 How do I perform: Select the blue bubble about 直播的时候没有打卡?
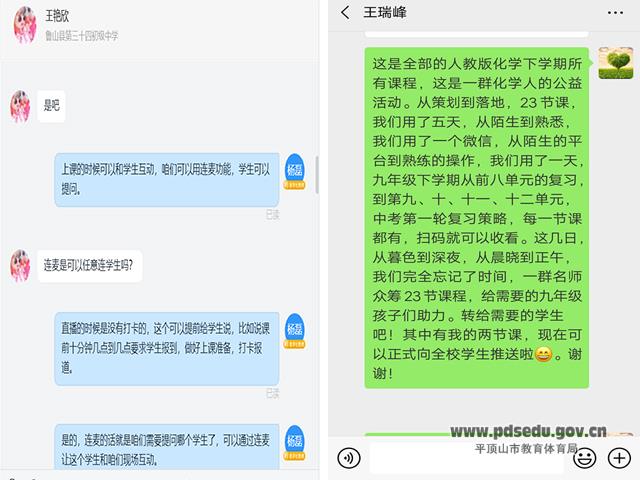[x=167, y=349]
